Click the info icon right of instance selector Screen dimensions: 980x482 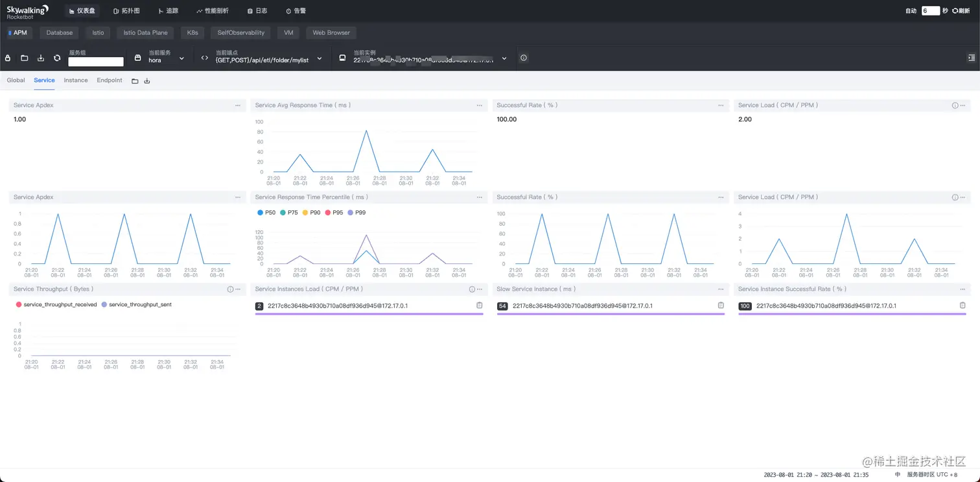pyautogui.click(x=524, y=58)
